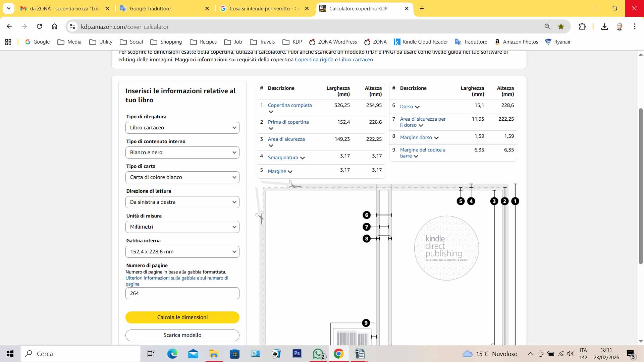Expand the Dorso row description
This screenshot has width=644, height=362.
tap(417, 107)
